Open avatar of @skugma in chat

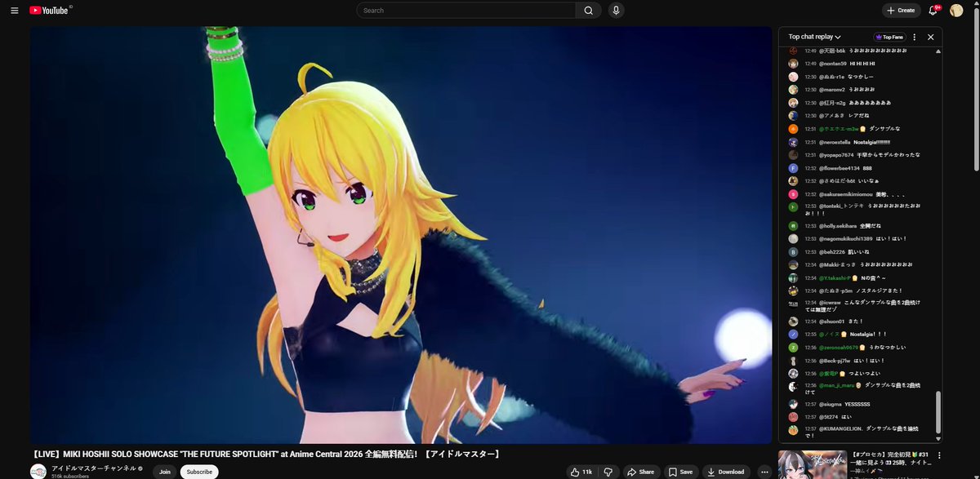click(x=793, y=404)
